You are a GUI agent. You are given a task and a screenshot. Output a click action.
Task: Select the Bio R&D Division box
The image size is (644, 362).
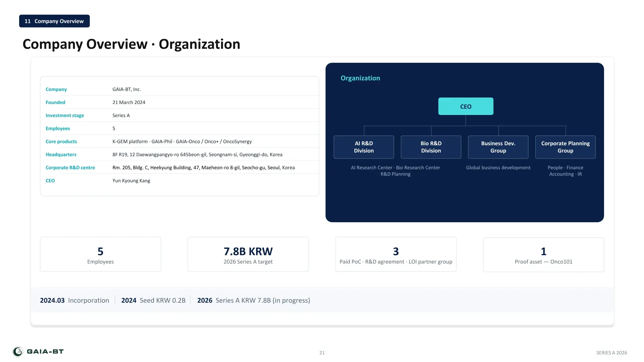431,147
